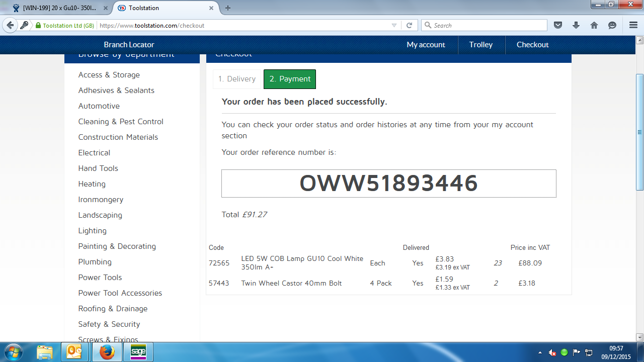Open the Landscaping department
Image resolution: width=644 pixels, height=362 pixels.
(100, 215)
